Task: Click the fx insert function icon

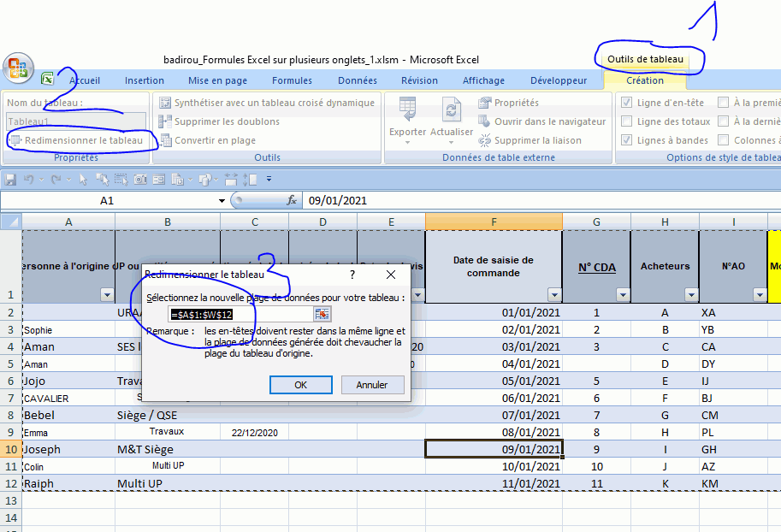Action: (x=292, y=200)
